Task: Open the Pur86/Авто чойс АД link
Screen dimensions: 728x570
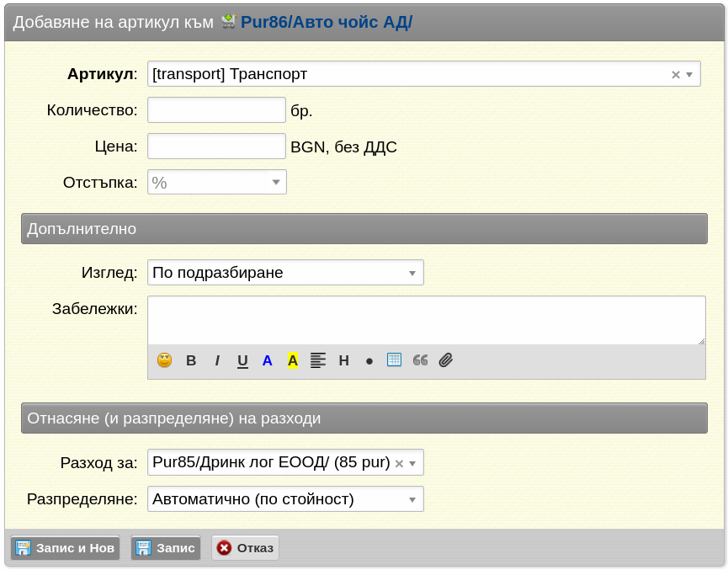Action: (x=326, y=22)
